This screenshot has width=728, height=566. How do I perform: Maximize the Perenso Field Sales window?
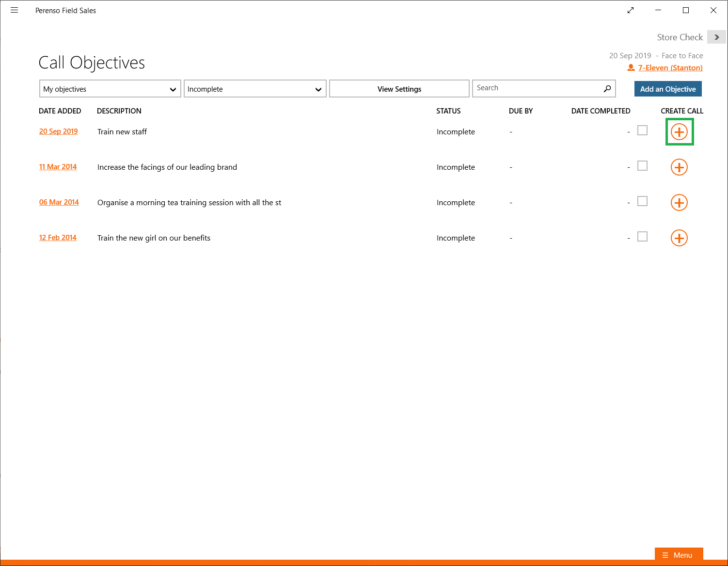point(686,10)
